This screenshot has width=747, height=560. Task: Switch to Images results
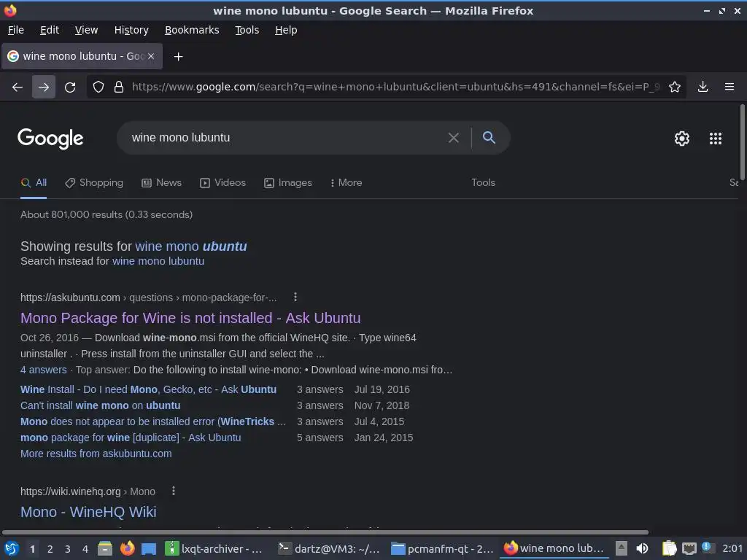click(288, 183)
